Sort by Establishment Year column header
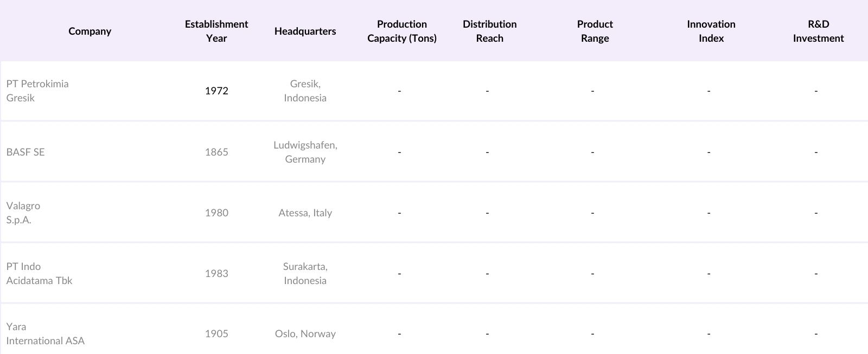 coord(216,31)
